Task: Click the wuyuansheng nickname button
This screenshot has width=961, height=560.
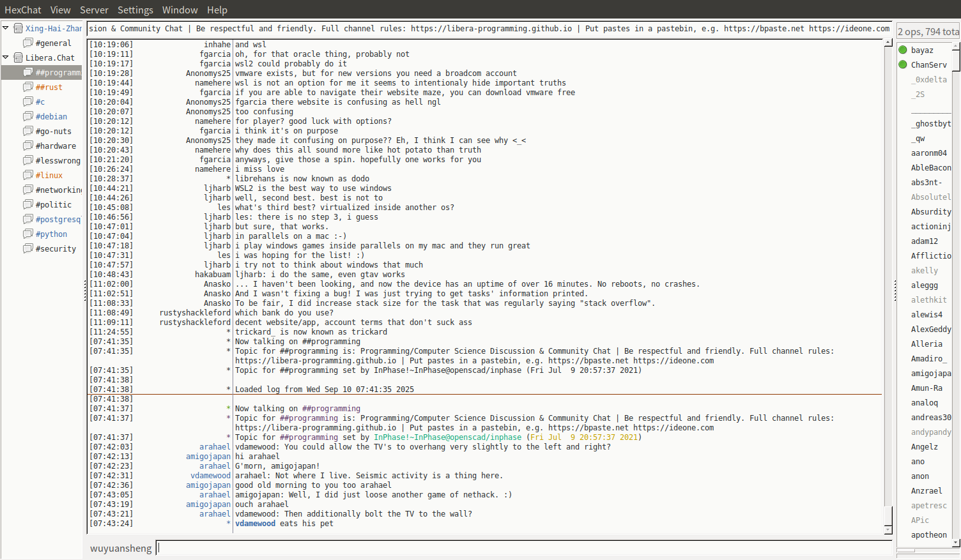Action: (x=121, y=548)
